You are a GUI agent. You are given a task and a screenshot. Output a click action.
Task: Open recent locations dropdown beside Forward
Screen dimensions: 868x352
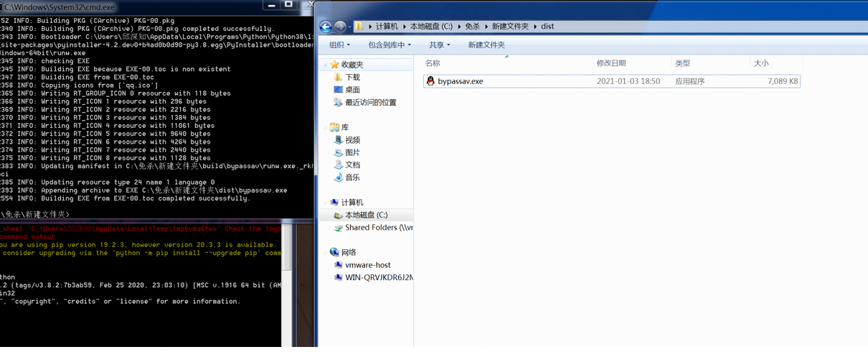tap(349, 27)
